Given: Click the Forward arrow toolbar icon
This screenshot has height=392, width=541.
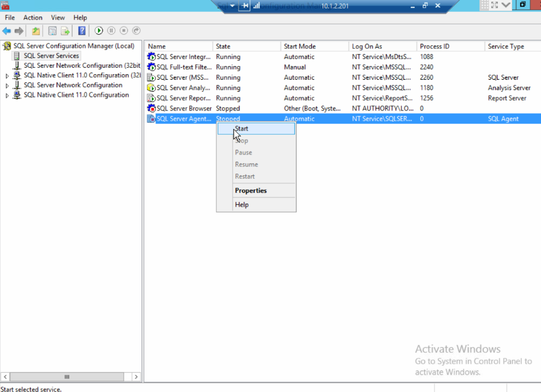Looking at the screenshot, I should (19, 31).
